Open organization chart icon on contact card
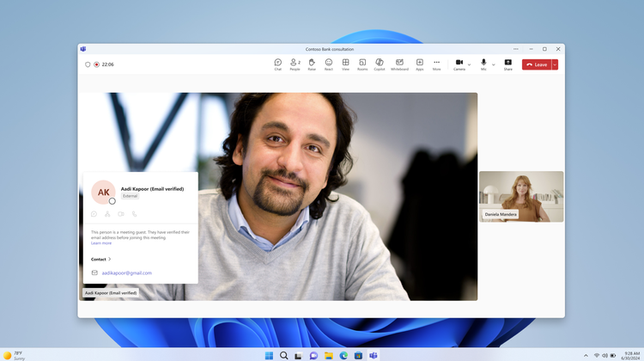This screenshot has height=361, width=644. (107, 214)
